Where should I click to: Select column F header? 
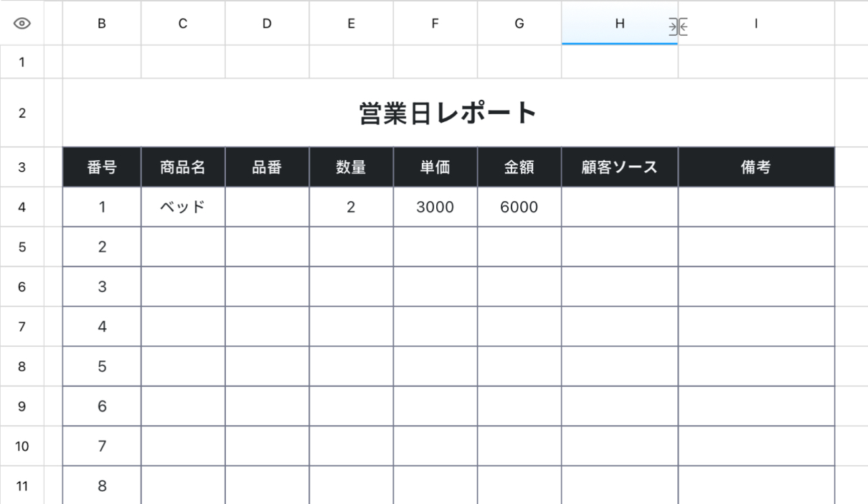coord(435,24)
